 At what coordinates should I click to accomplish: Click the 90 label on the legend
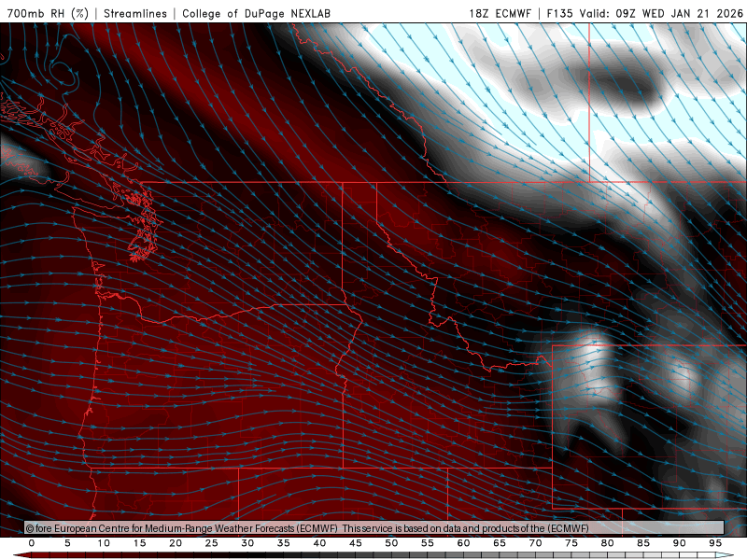[679, 543]
